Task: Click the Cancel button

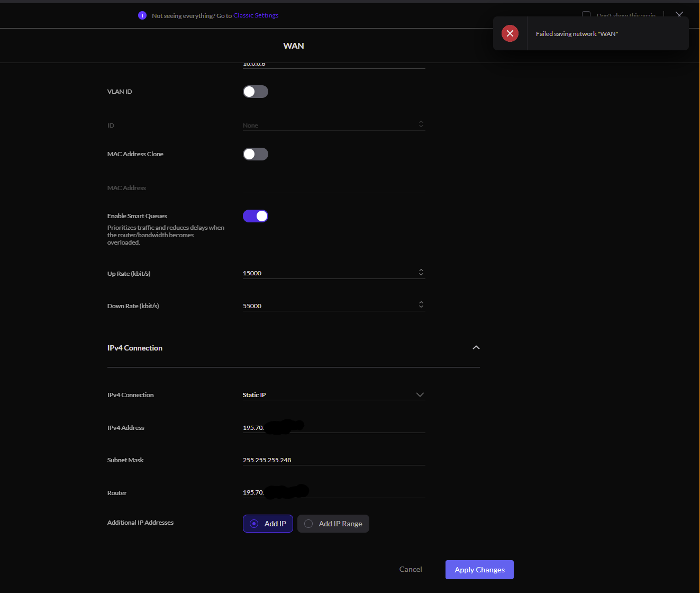Action: click(x=411, y=569)
